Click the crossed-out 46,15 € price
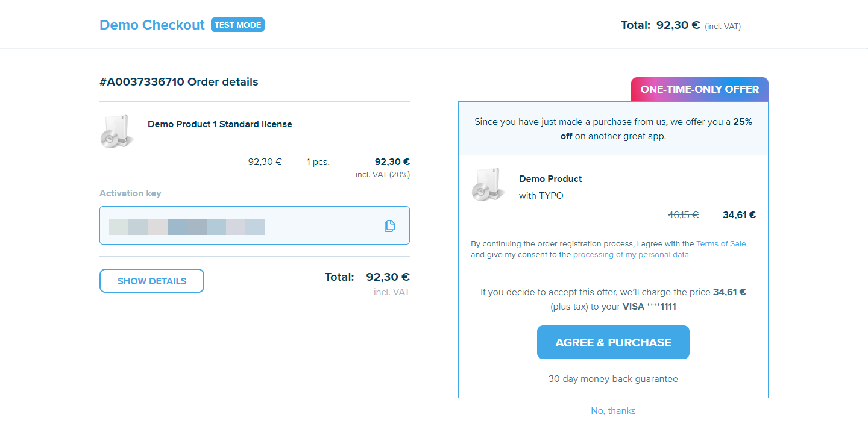The height and width of the screenshot is (429, 868). [x=683, y=214]
